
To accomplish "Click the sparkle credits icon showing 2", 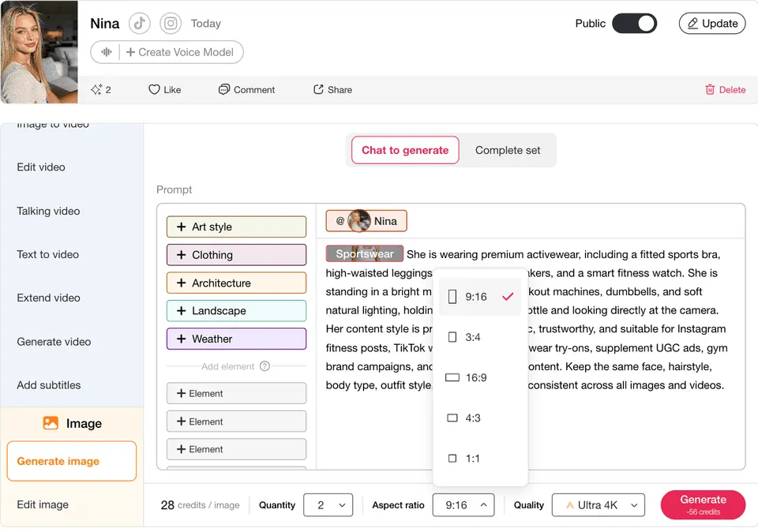I will (x=96, y=89).
